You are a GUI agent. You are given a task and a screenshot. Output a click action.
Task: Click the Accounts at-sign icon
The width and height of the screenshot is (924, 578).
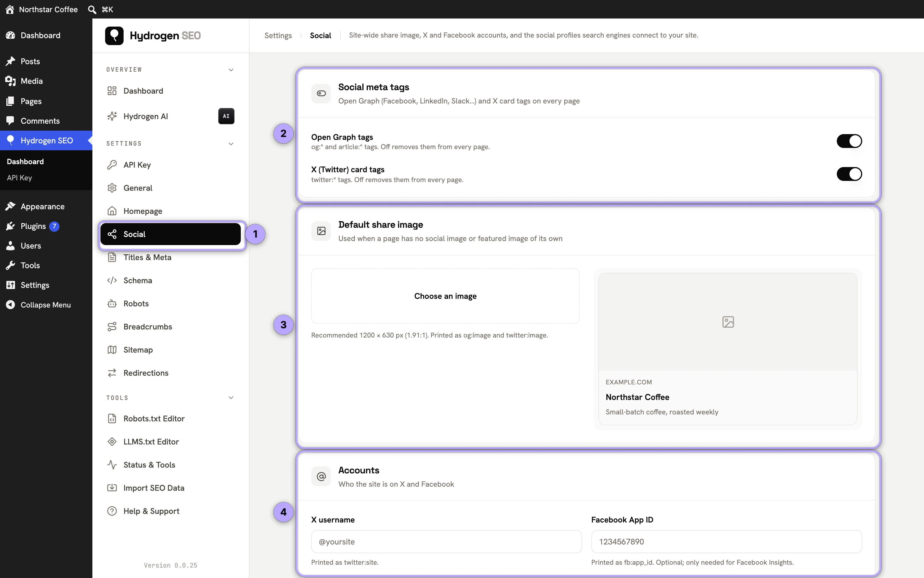coord(321,476)
